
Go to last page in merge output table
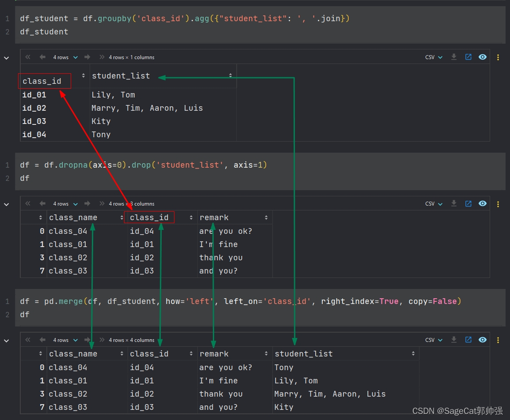click(x=102, y=340)
